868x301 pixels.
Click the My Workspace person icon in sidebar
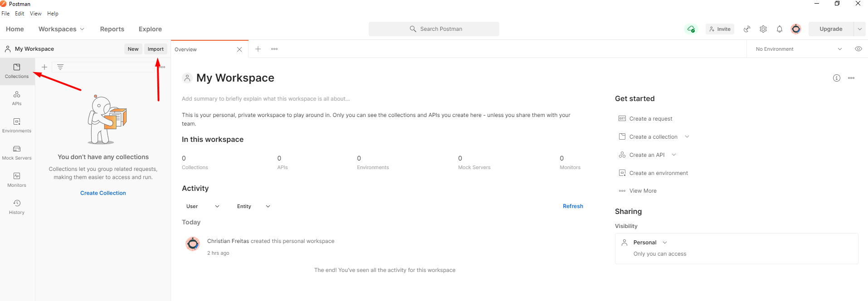point(8,49)
